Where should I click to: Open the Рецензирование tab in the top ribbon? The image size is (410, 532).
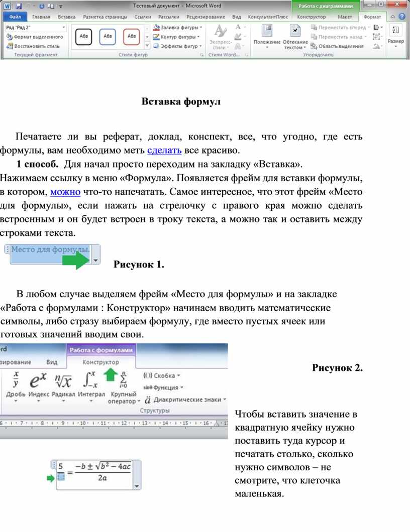[206, 17]
